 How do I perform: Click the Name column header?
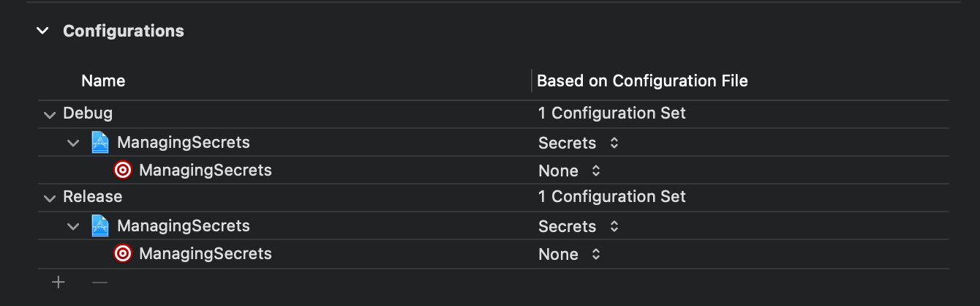[103, 81]
